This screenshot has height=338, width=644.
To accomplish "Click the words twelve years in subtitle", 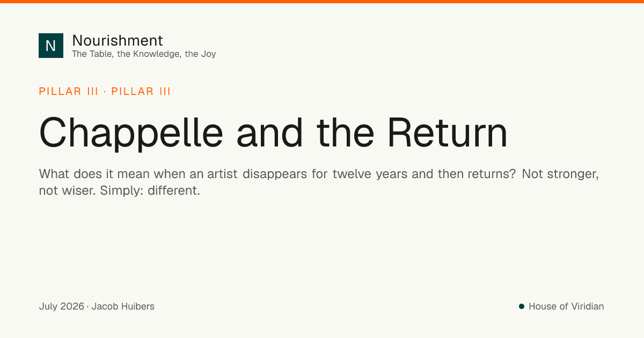I will tap(371, 174).
